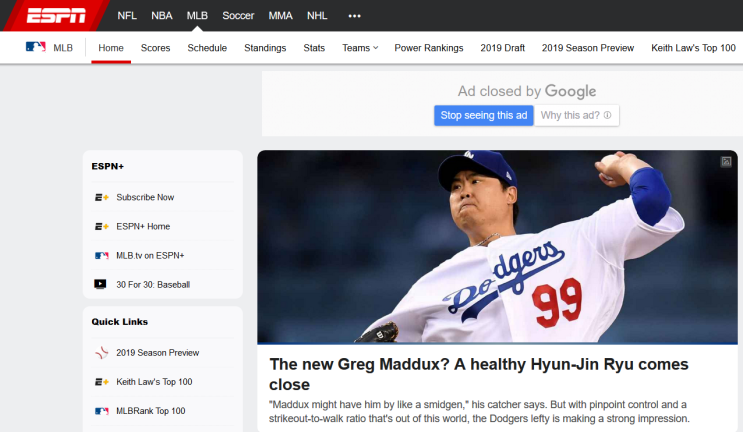Image resolution: width=743 pixels, height=432 pixels.
Task: Open the Scores tab
Action: pos(155,48)
